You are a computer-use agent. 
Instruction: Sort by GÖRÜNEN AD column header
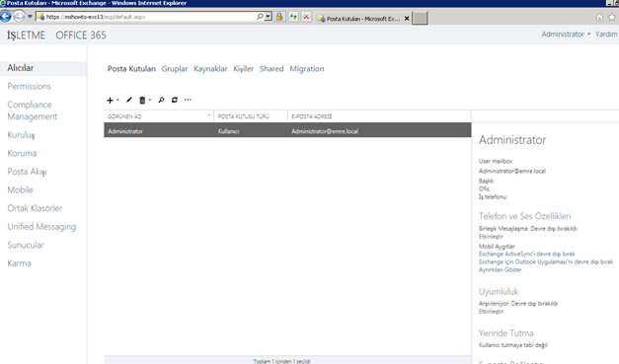[x=159, y=116]
